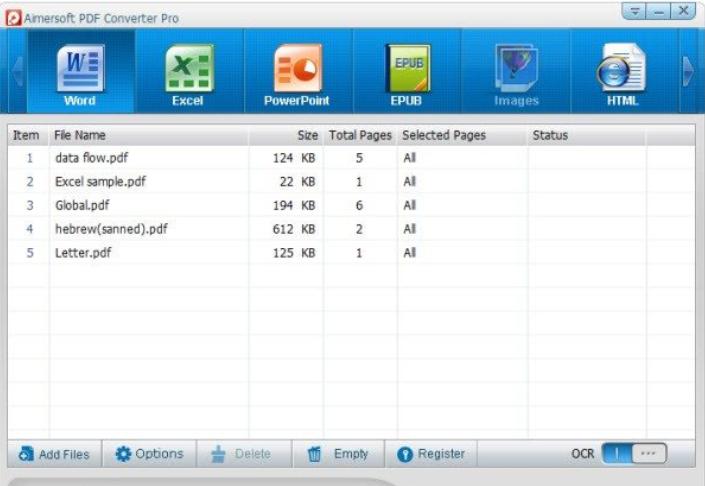Click the Selected Pages column header
This screenshot has width=705, height=486.
coord(462,135)
